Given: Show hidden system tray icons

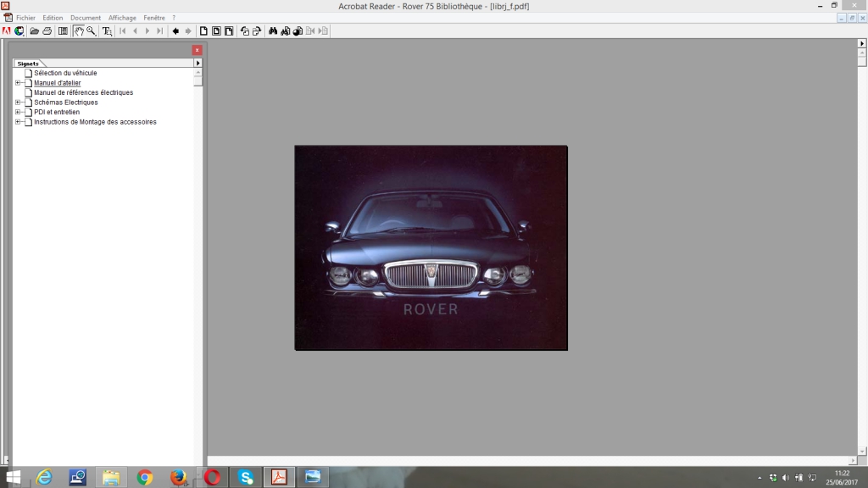Looking at the screenshot, I should (x=759, y=478).
